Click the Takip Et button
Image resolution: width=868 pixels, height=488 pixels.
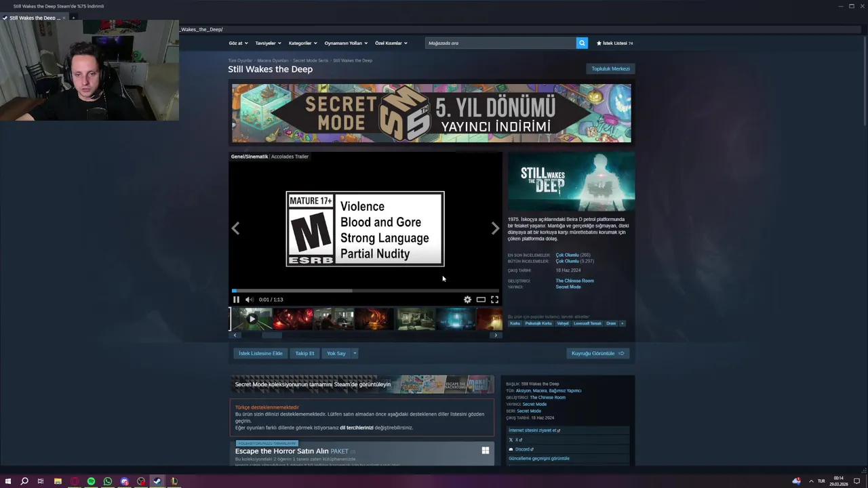coord(304,353)
